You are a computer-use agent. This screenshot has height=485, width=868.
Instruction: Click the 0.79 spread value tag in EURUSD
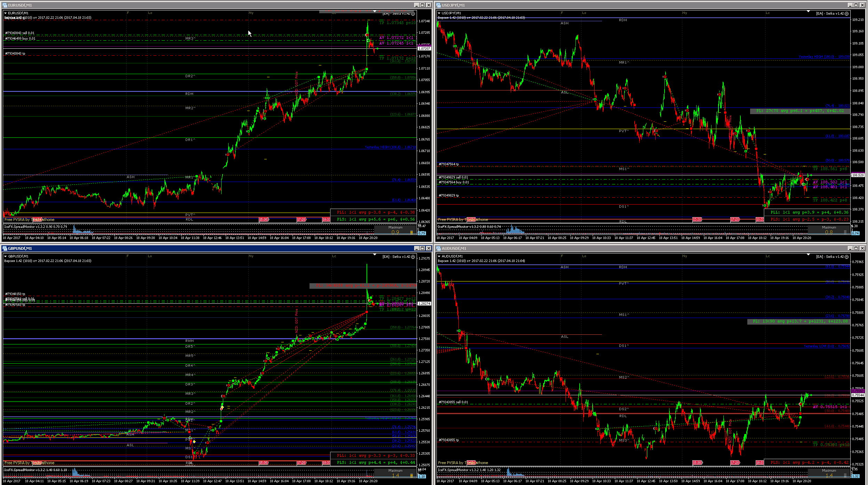click(422, 233)
